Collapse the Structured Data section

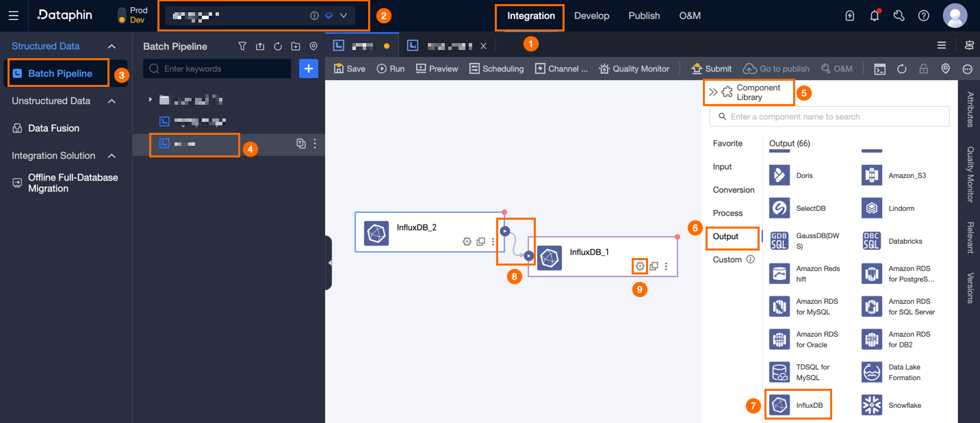point(112,46)
